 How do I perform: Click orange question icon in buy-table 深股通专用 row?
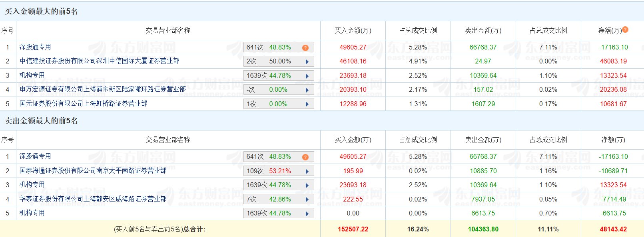pyautogui.click(x=305, y=47)
